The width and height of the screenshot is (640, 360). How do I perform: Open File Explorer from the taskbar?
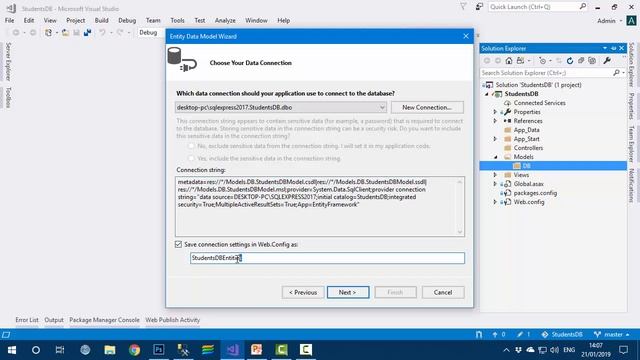click(110, 350)
